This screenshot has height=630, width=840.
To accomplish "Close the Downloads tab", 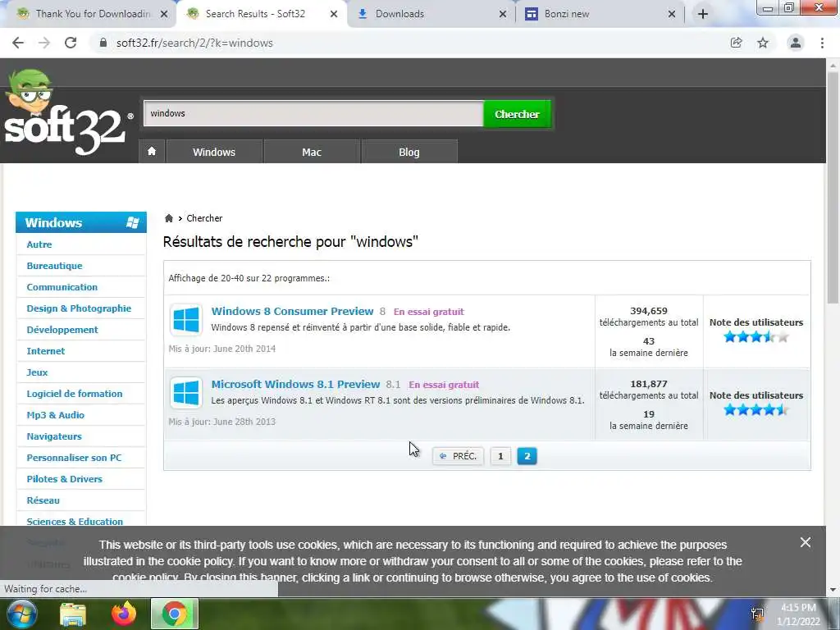I will (x=503, y=14).
